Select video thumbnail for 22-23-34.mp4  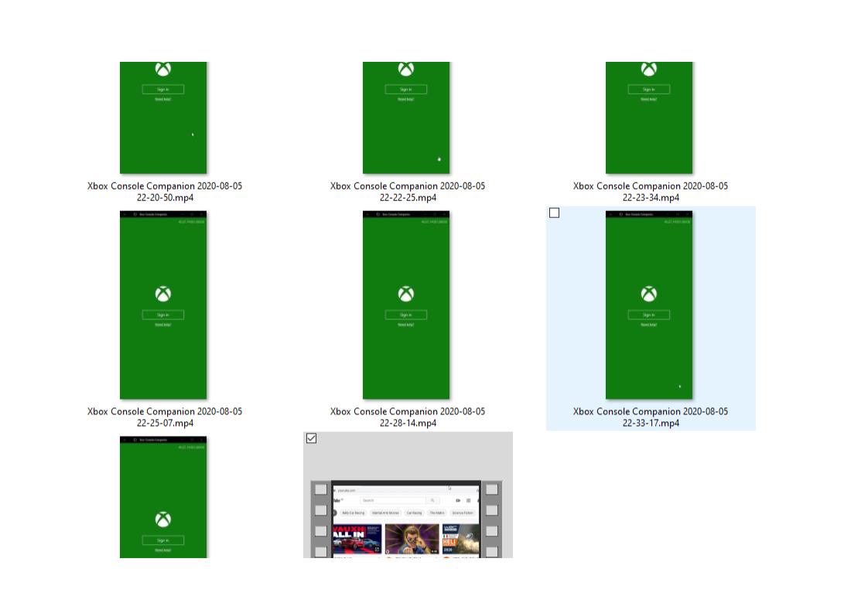tap(649, 117)
